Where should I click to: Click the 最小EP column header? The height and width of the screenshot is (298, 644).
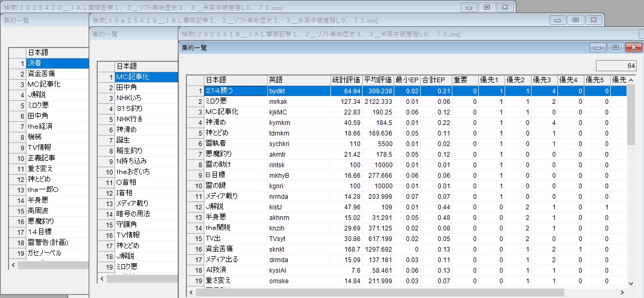click(406, 80)
